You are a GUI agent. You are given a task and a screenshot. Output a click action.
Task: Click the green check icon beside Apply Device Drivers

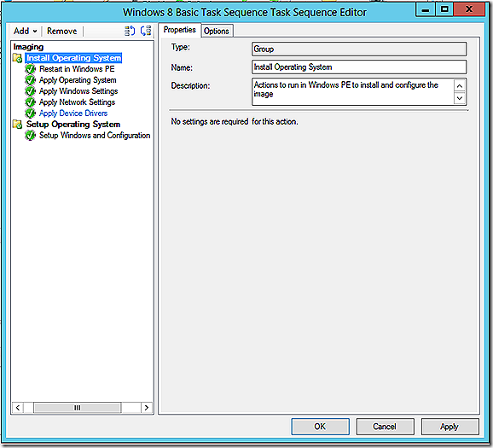coord(31,113)
